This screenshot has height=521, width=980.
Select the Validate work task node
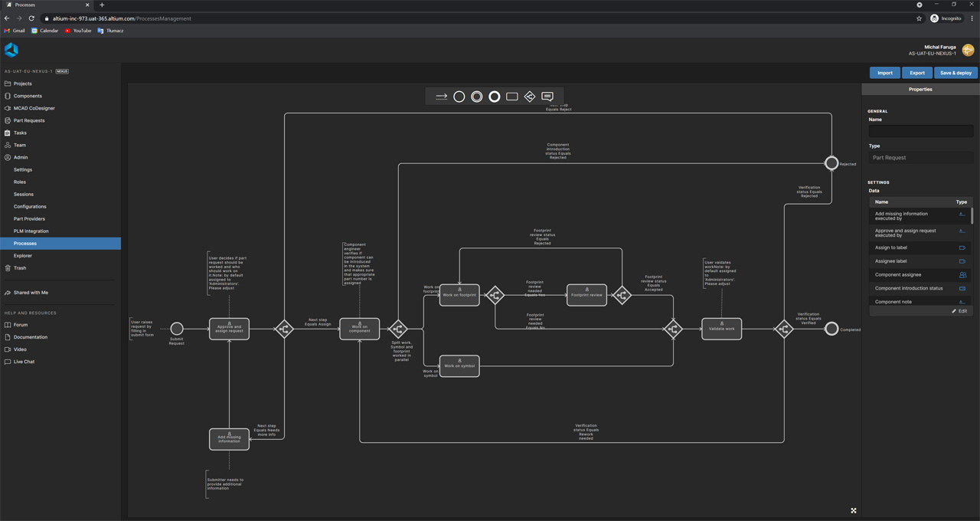tap(721, 329)
